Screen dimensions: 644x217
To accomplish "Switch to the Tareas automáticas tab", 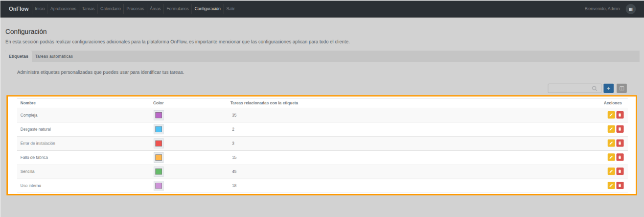I will pyautogui.click(x=54, y=56).
